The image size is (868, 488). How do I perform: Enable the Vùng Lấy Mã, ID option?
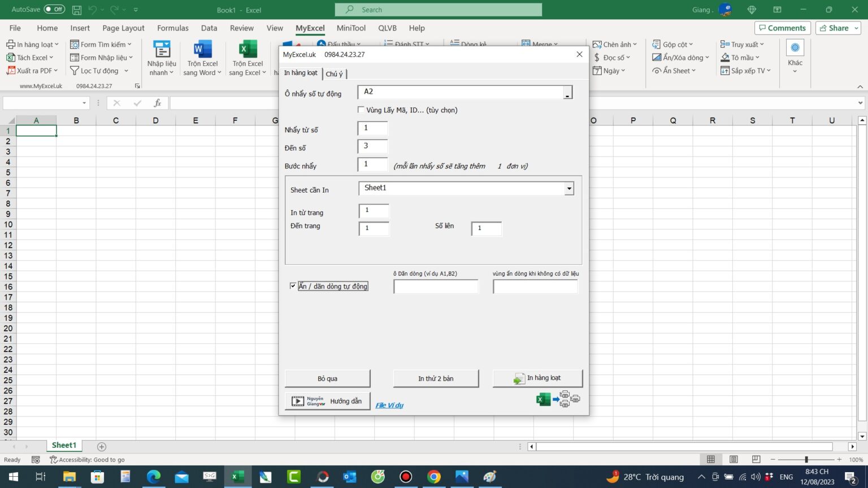[x=361, y=110]
